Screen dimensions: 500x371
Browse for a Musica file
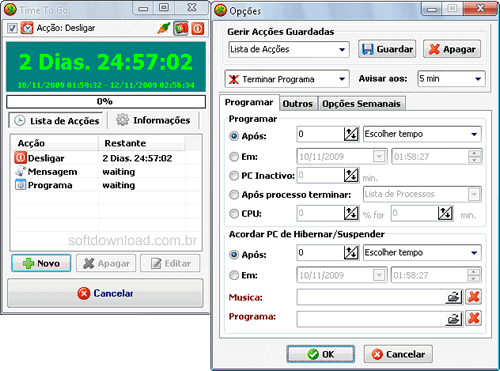click(x=454, y=297)
